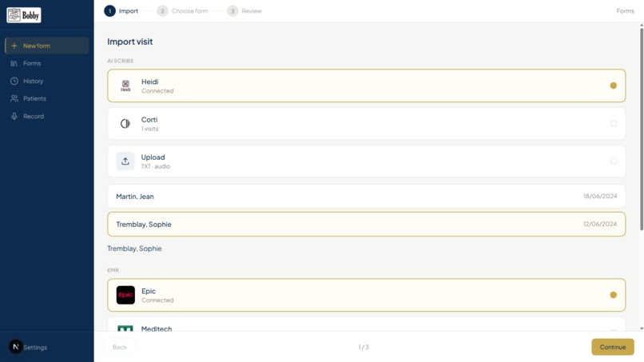Select the Heidi radio button
The image size is (644, 362).
[x=613, y=86]
